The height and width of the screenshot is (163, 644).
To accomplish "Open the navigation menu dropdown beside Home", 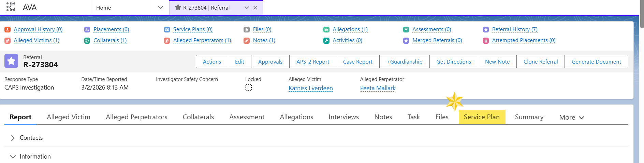I will 160,8.
